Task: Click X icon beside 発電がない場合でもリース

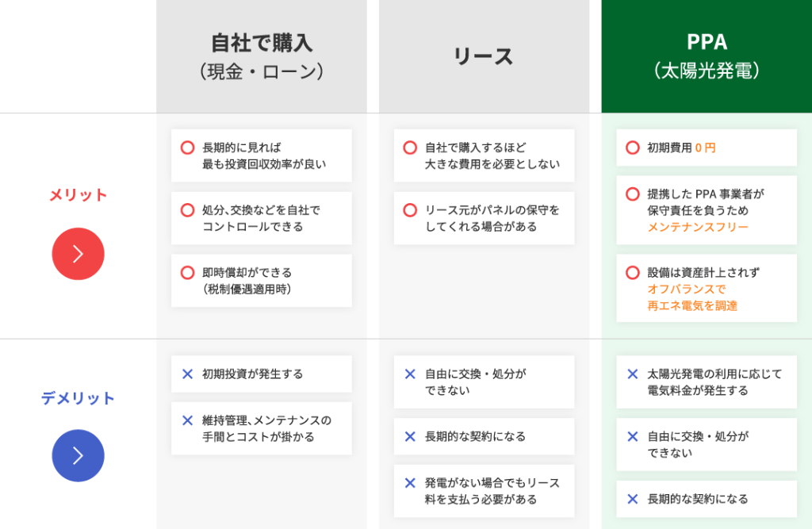Action: tap(410, 483)
